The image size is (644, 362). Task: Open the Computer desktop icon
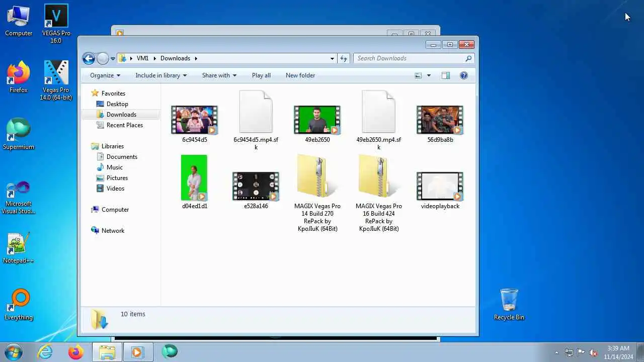pyautogui.click(x=19, y=21)
